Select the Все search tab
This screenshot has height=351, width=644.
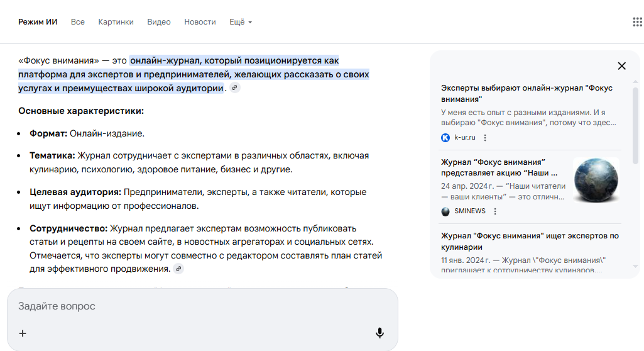click(x=78, y=22)
